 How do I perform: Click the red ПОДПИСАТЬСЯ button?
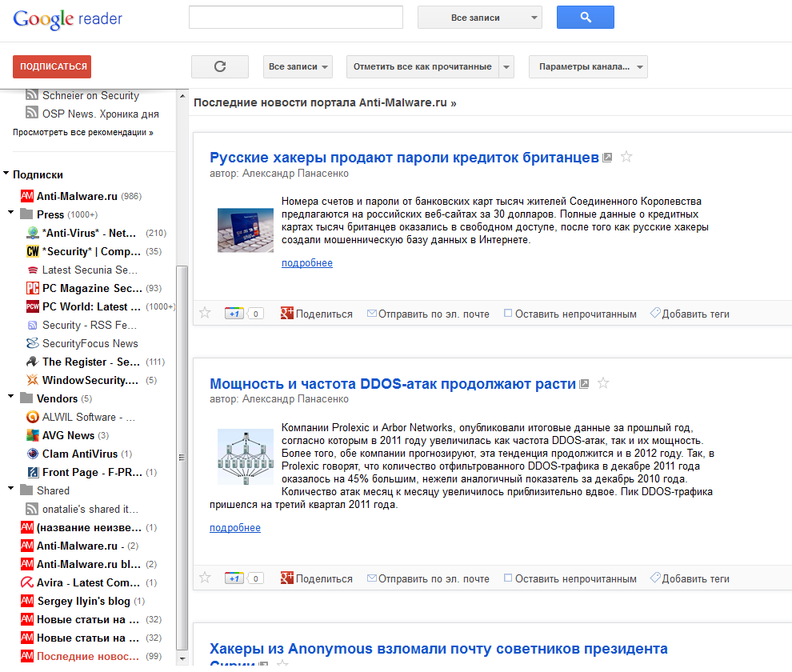[52, 66]
